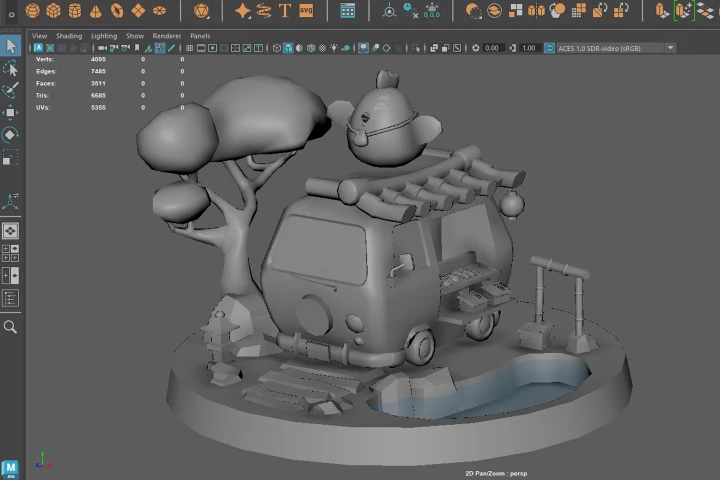Click the search magnifier icon in sidebar
This screenshot has height=480, width=720.
tap(10, 327)
